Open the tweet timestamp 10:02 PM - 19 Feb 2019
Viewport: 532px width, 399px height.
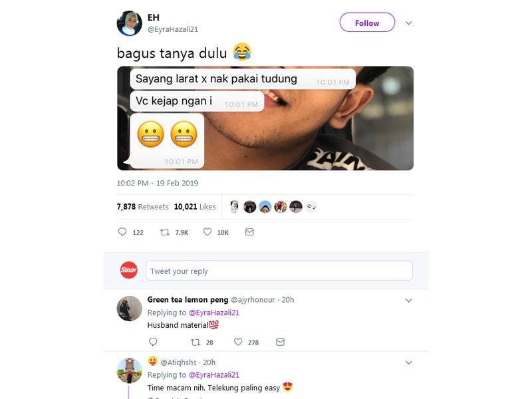pyautogui.click(x=157, y=183)
